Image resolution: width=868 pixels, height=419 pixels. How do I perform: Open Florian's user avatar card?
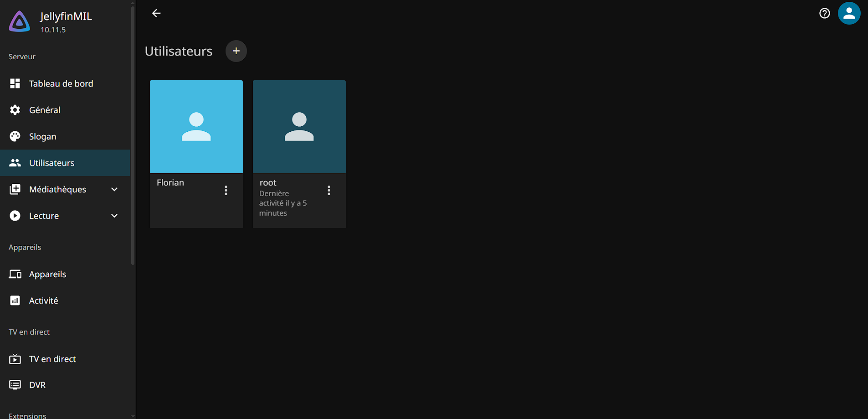coord(196,127)
